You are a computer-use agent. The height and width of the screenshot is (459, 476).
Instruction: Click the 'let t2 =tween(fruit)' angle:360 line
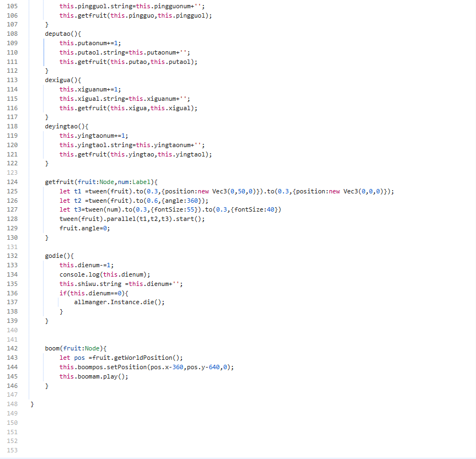(134, 201)
